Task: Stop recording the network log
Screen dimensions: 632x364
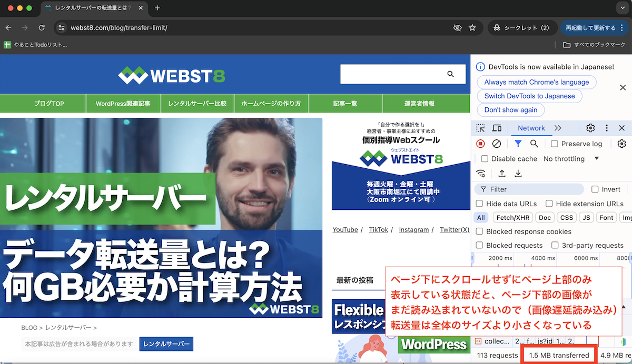Action: click(480, 143)
